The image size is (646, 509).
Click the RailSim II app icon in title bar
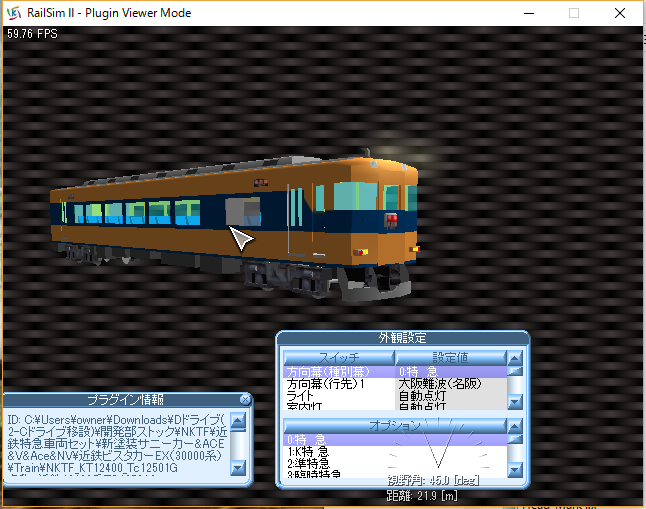pos(14,13)
